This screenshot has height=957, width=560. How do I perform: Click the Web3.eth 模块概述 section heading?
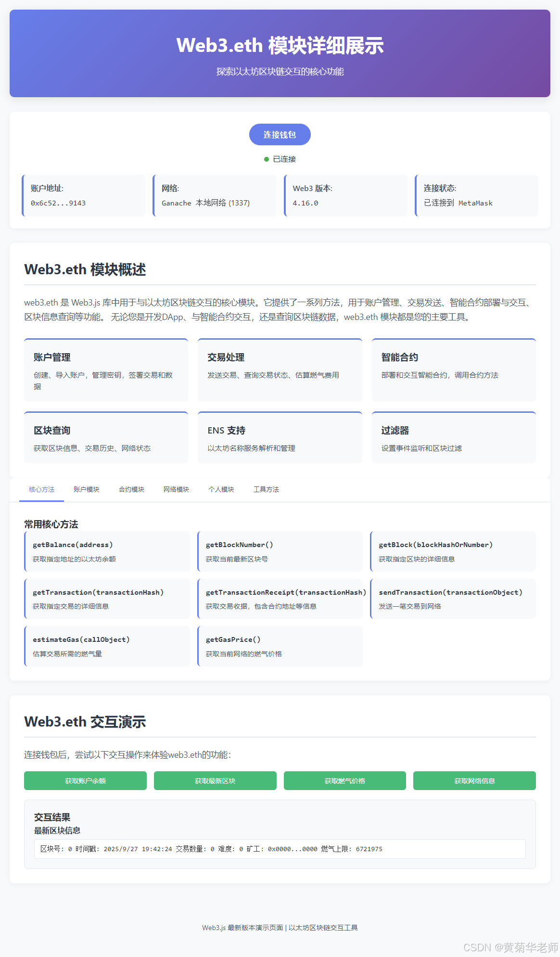(85, 269)
